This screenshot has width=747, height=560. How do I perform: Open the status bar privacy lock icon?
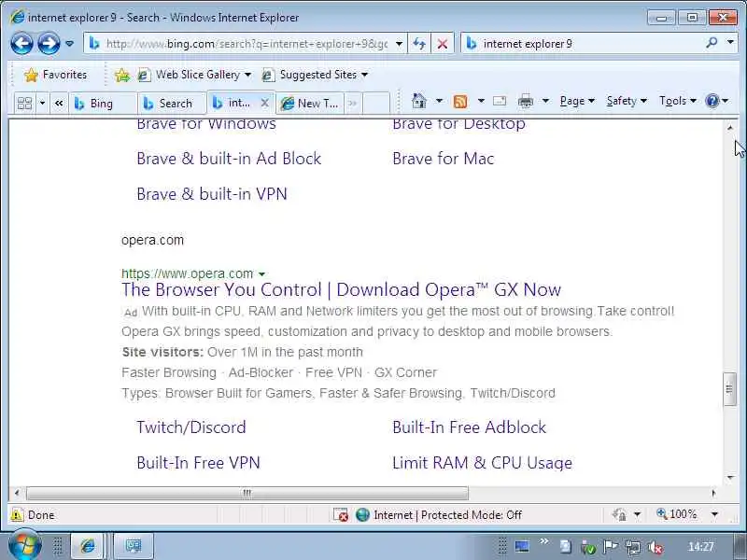tap(619, 515)
